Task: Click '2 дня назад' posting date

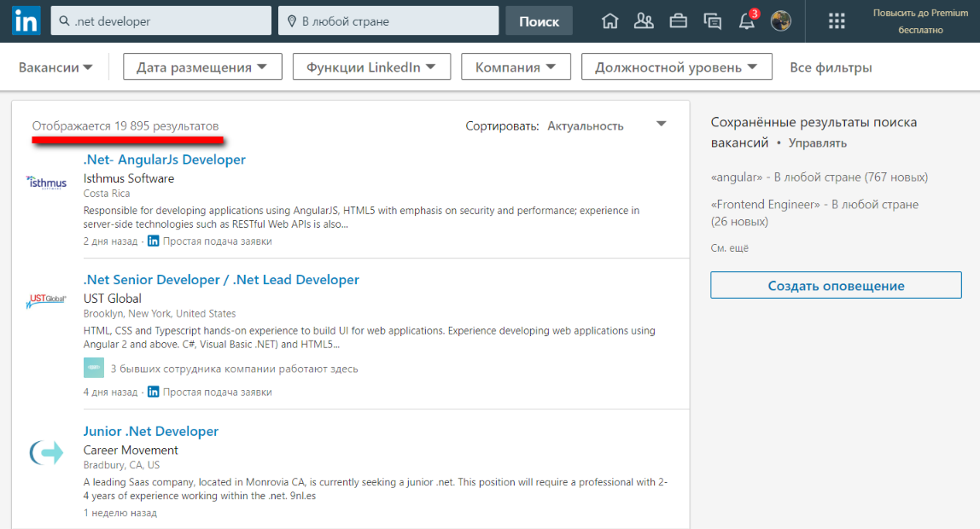Action: tap(110, 241)
